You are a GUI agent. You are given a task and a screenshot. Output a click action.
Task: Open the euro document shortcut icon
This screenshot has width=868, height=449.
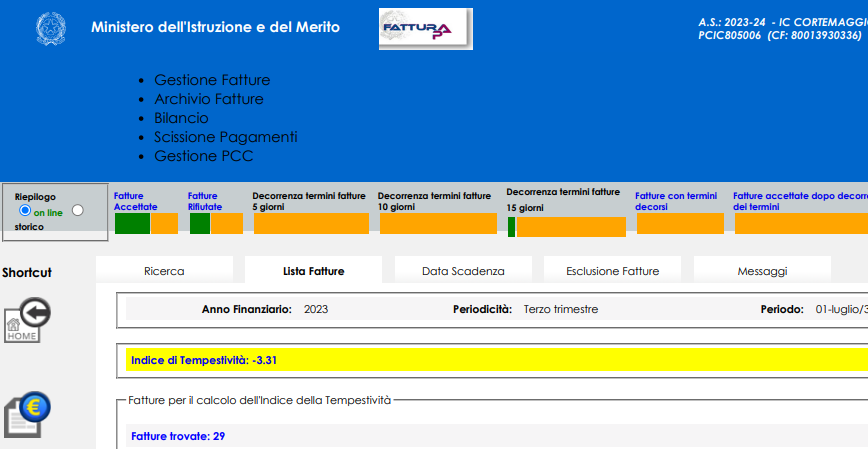pyautogui.click(x=28, y=413)
